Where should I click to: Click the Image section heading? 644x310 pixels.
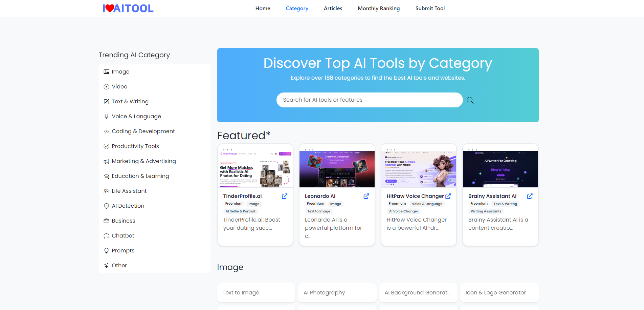tap(230, 267)
